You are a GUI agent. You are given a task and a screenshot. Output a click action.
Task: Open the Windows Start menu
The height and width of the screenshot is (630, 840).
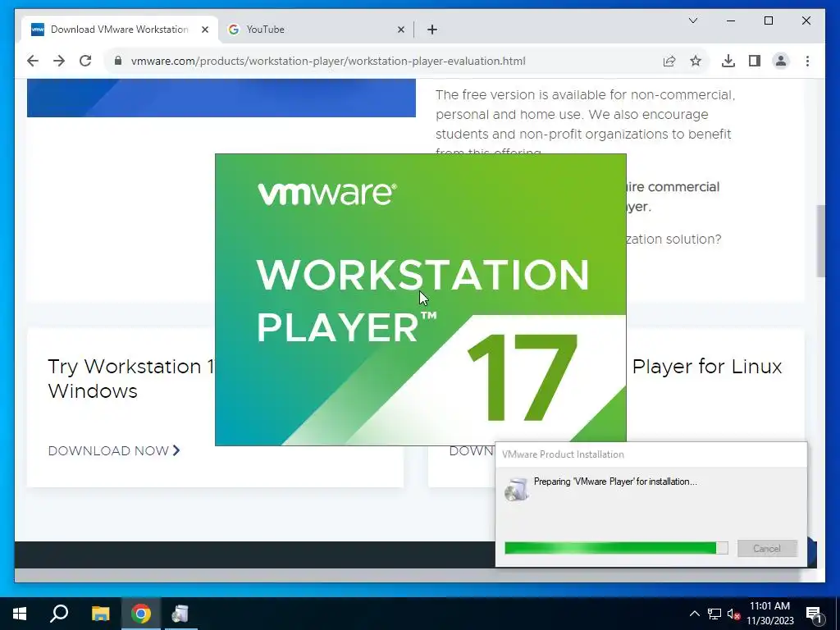pos(20,614)
